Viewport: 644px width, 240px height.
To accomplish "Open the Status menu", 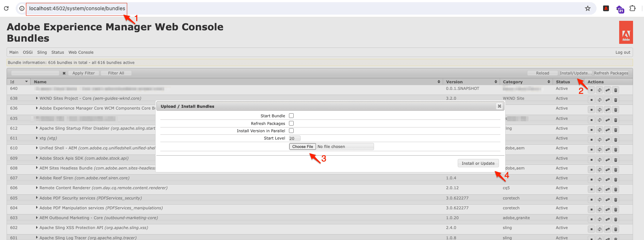I will coord(58,52).
